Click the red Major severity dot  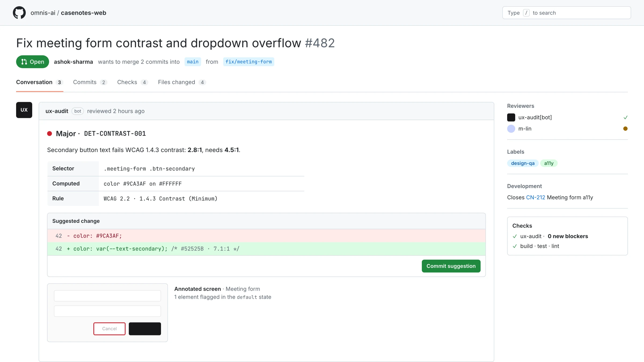[50, 134]
